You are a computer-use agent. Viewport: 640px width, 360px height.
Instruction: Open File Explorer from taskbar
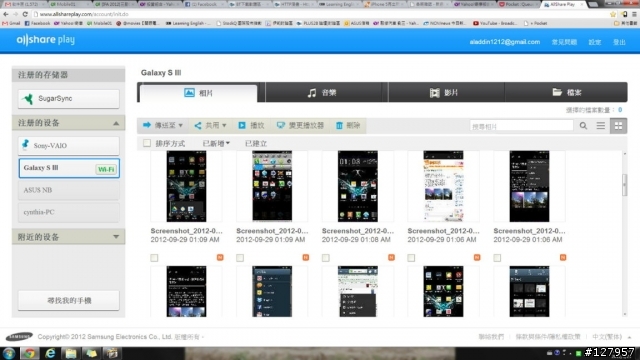click(71, 353)
